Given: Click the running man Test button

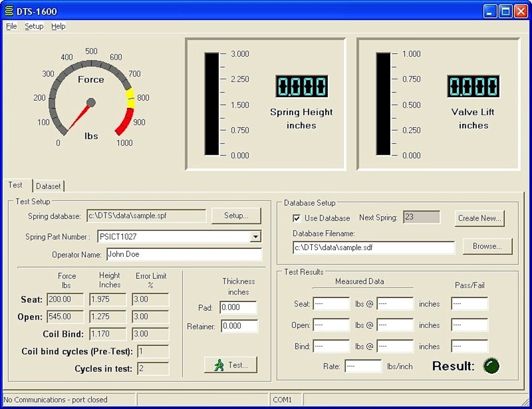Looking at the screenshot, I should (231, 365).
